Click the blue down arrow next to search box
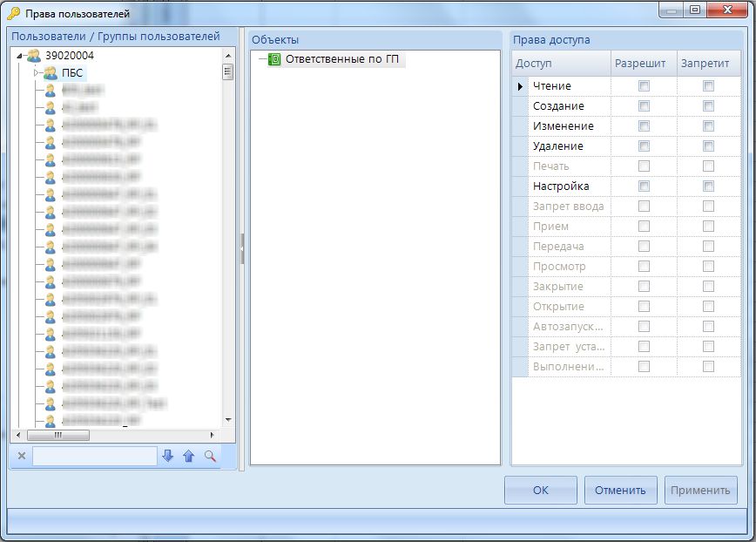The image size is (756, 542). click(x=168, y=456)
